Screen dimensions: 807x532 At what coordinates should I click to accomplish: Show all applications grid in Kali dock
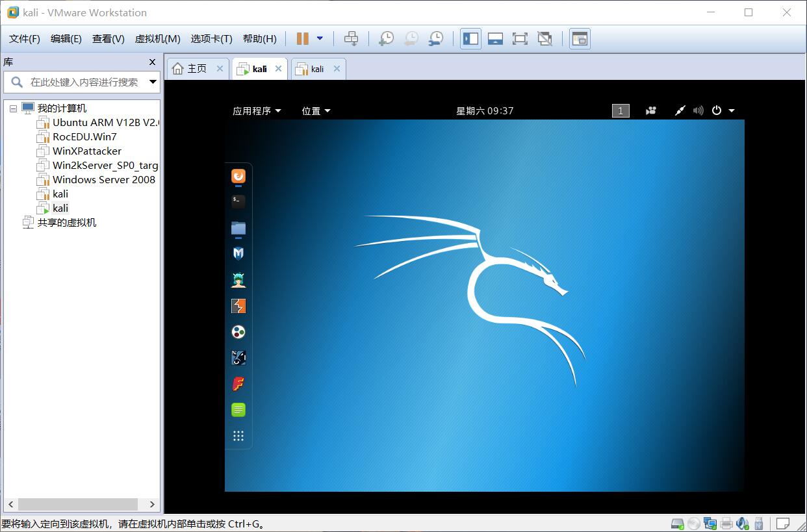[x=238, y=436]
